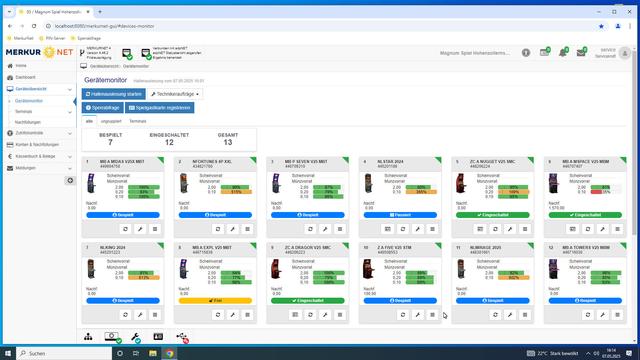Open File Explorer from taskbar

point(153,353)
